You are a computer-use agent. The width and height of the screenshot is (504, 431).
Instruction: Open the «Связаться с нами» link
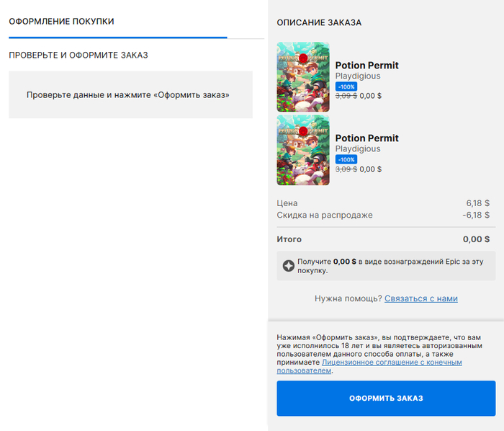[420, 298]
